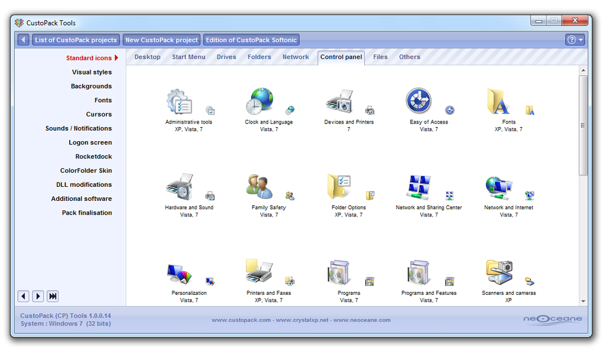Select the large Scanners and cameras icon
The height and width of the screenshot is (364, 603).
coord(499,272)
